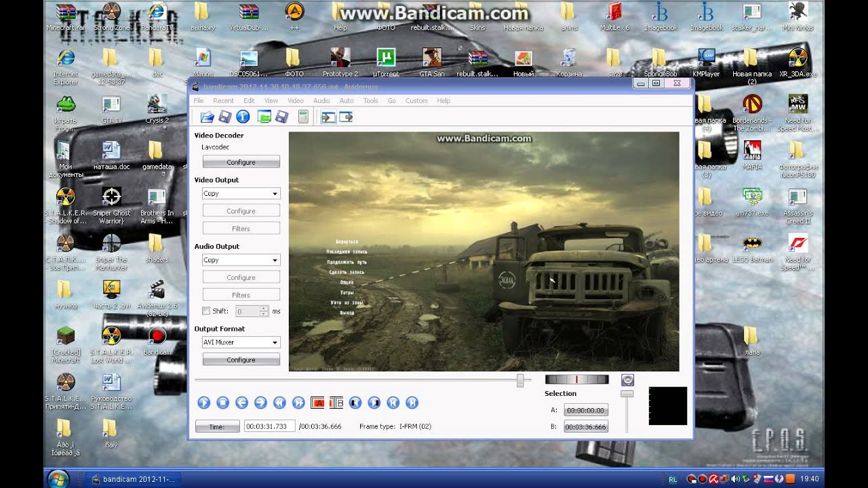868x488 pixels.
Task: Select the Bandicam desktop icon
Action: [157, 340]
